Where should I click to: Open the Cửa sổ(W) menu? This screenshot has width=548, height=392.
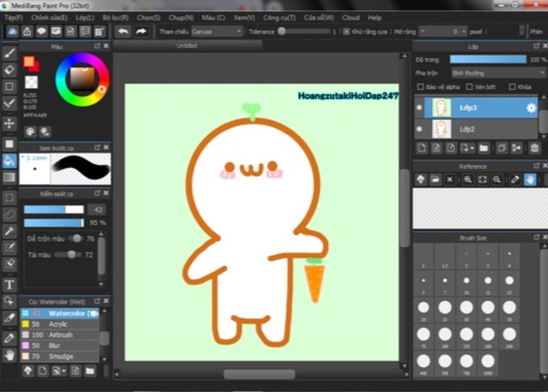[x=319, y=18]
